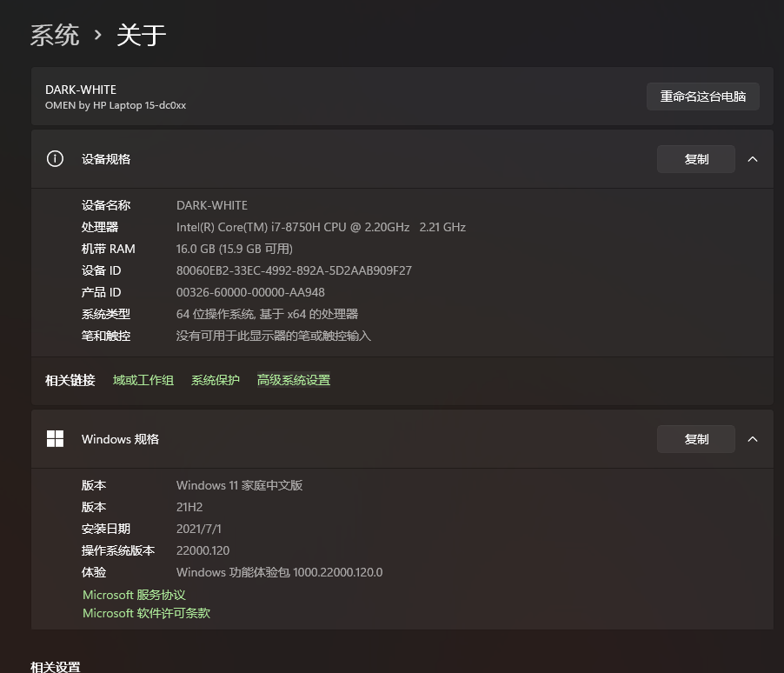This screenshot has width=784, height=673.
Task: Click the 体验 label
Action: tap(94, 572)
